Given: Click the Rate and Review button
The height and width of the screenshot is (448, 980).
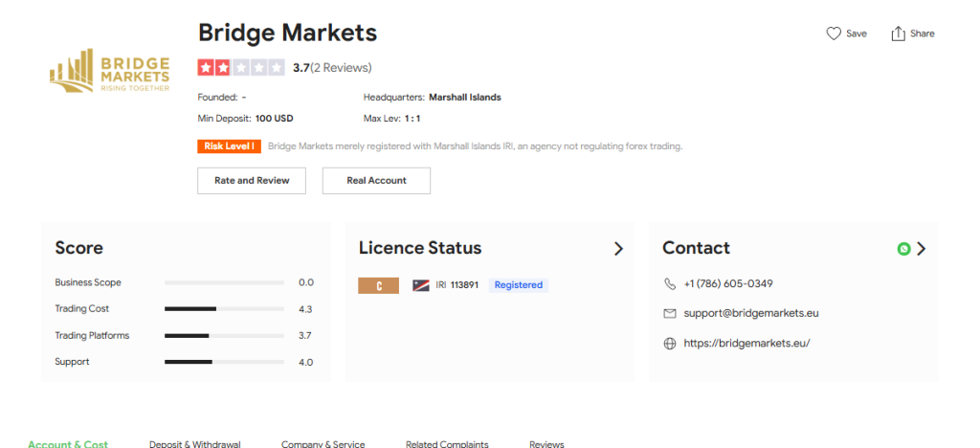Looking at the screenshot, I should (x=252, y=181).
